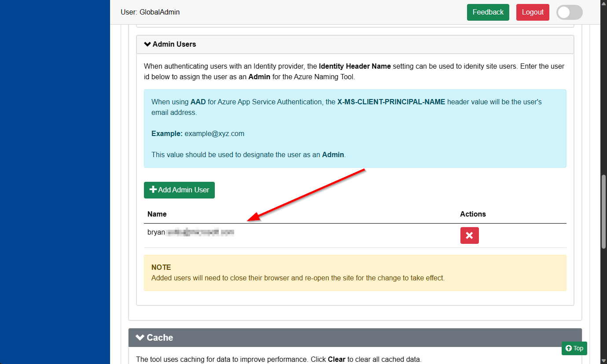Click the X-MS-CLIENT-PRINCIPAL-NAME header text
This screenshot has width=607, height=364.
point(391,102)
